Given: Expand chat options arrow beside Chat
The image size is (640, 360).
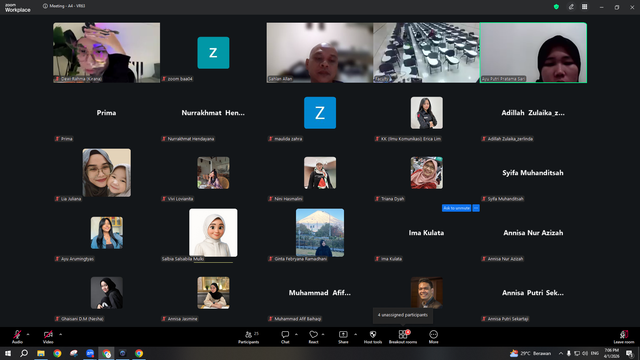Looking at the screenshot, I should pyautogui.click(x=296, y=334).
